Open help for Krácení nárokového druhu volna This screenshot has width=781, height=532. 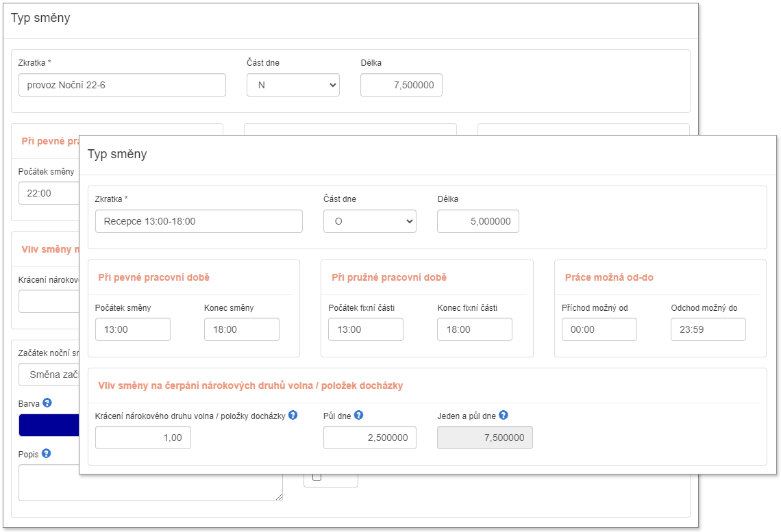(x=293, y=415)
